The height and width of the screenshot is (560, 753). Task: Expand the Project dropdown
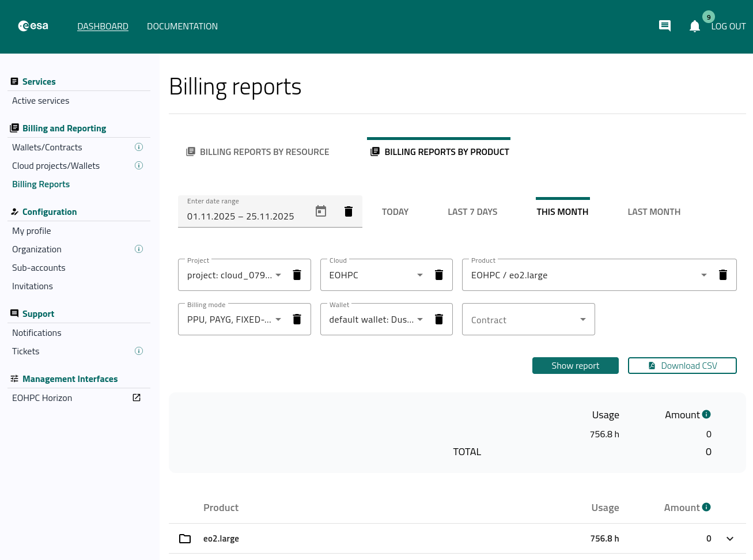point(278,275)
